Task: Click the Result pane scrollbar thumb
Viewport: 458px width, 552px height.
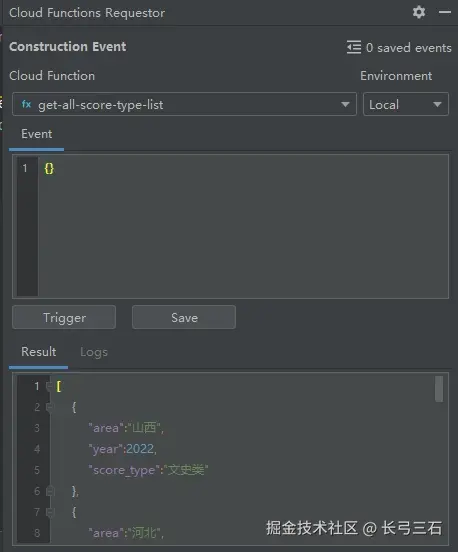Action: [x=439, y=389]
